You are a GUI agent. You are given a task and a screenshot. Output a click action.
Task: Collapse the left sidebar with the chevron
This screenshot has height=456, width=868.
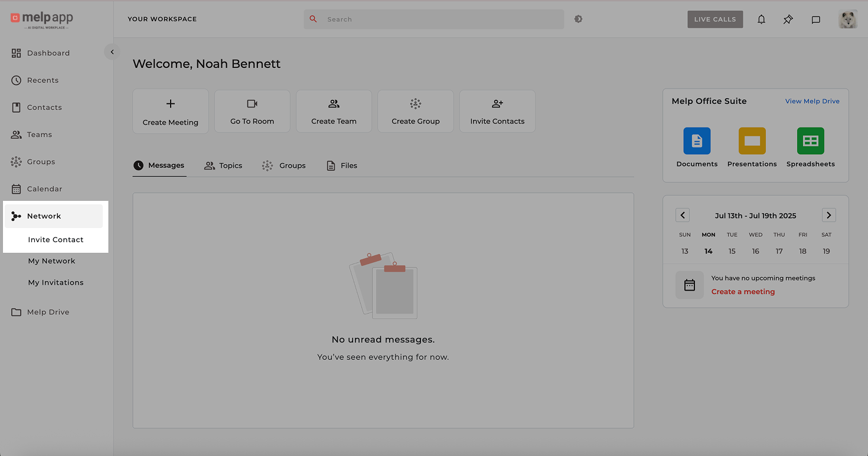112,52
